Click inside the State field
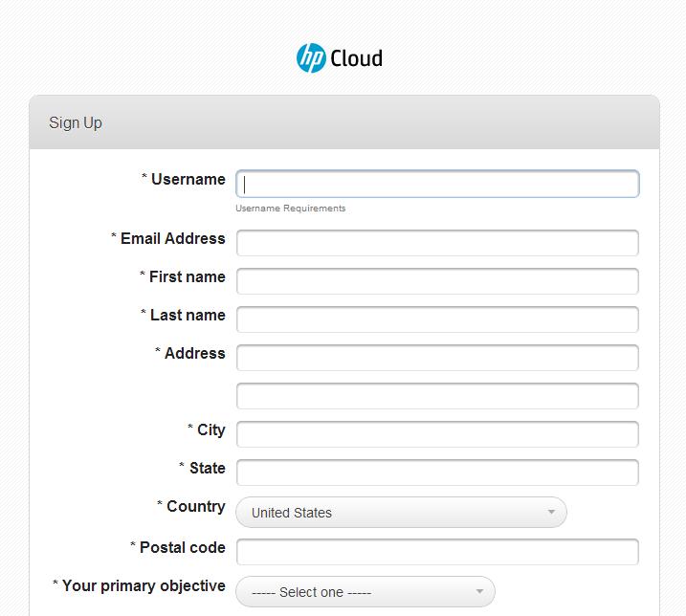686x616 pixels. coord(437,473)
